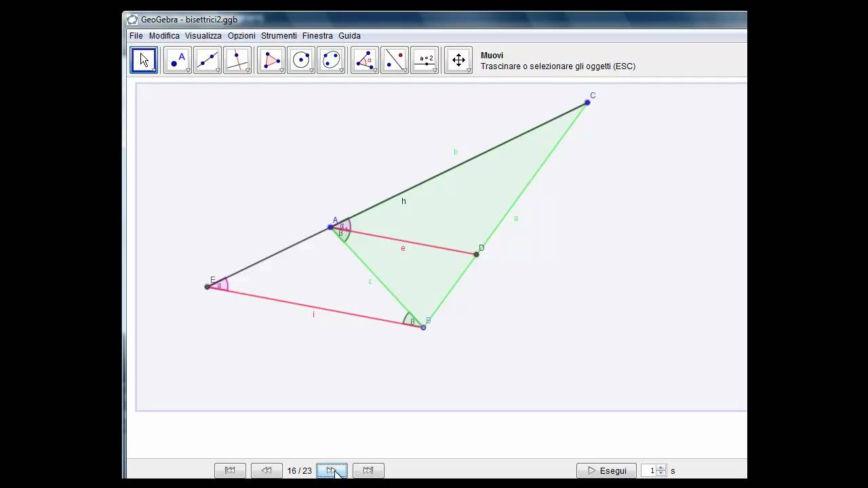Select the Move Graphics View tool
This screenshot has width=868, height=488.
(458, 60)
